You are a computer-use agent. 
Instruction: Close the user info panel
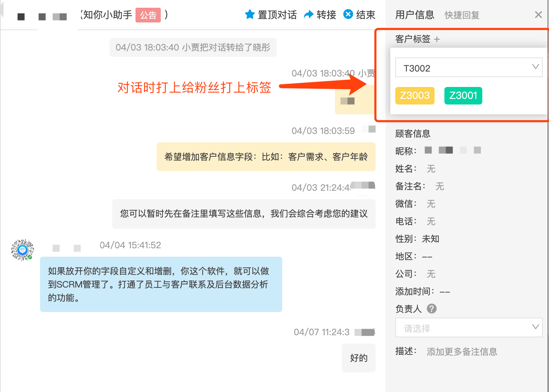pos(538,15)
